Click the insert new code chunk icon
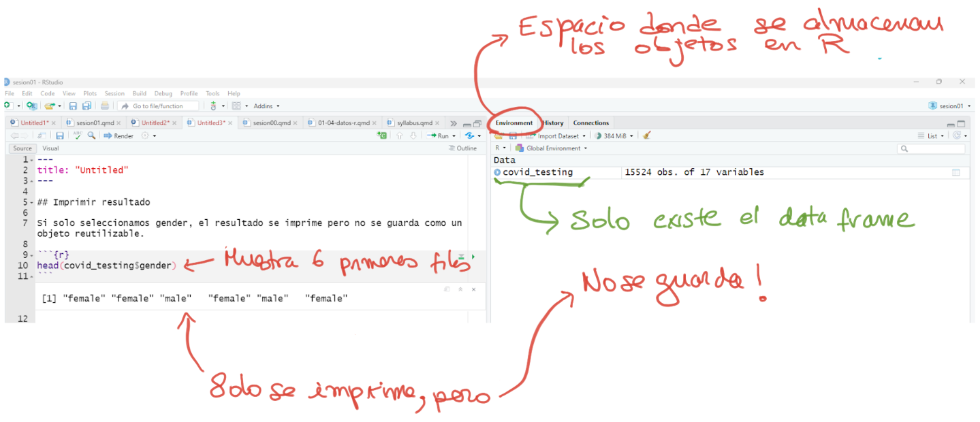The height and width of the screenshot is (422, 980). (382, 136)
